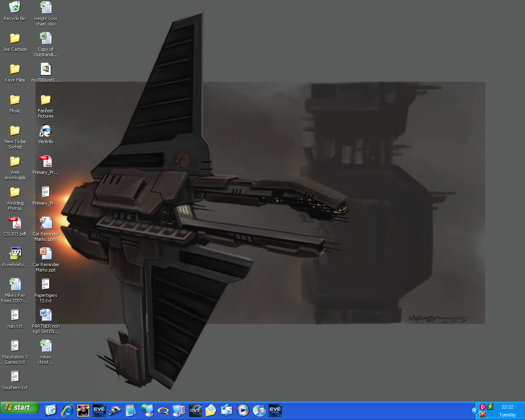Image resolution: width=525 pixels, height=420 pixels.
Task: Open the Wedding Photos folder
Action: point(15,198)
